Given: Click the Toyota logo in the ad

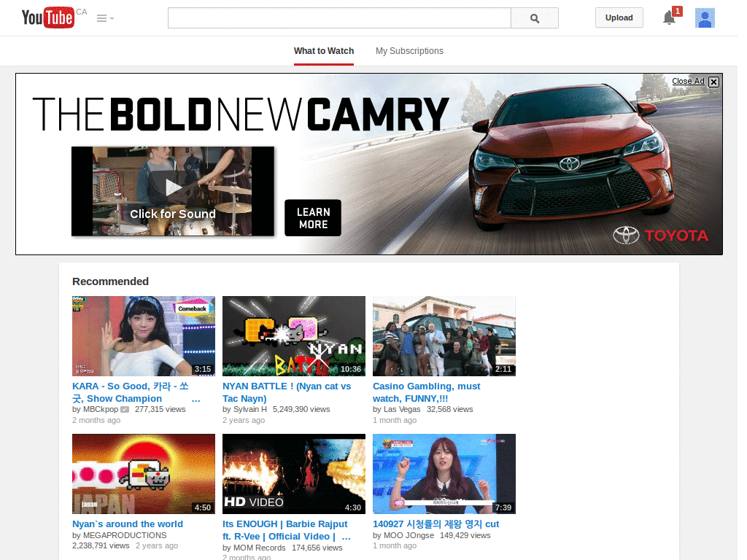Looking at the screenshot, I should pyautogui.click(x=660, y=236).
